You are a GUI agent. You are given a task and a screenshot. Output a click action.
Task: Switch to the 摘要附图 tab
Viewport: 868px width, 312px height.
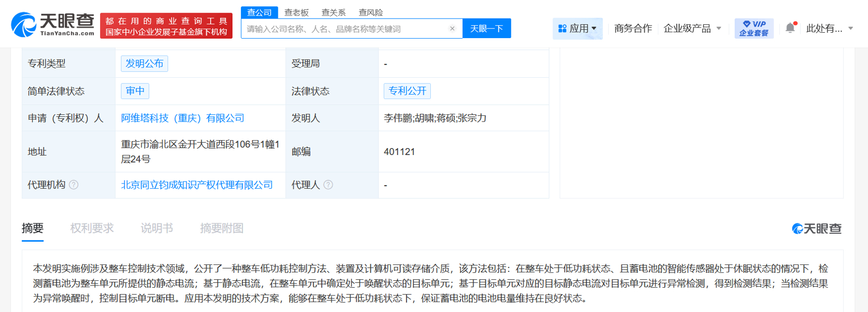point(222,228)
